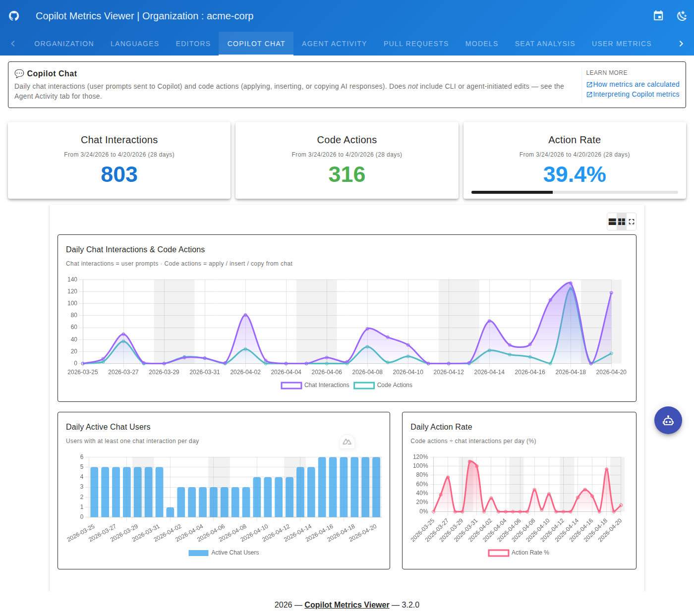The height and width of the screenshot is (616, 694).
Task: Click the 'Daily Chat Interactions & Code Actions' title
Action: pyautogui.click(x=135, y=249)
